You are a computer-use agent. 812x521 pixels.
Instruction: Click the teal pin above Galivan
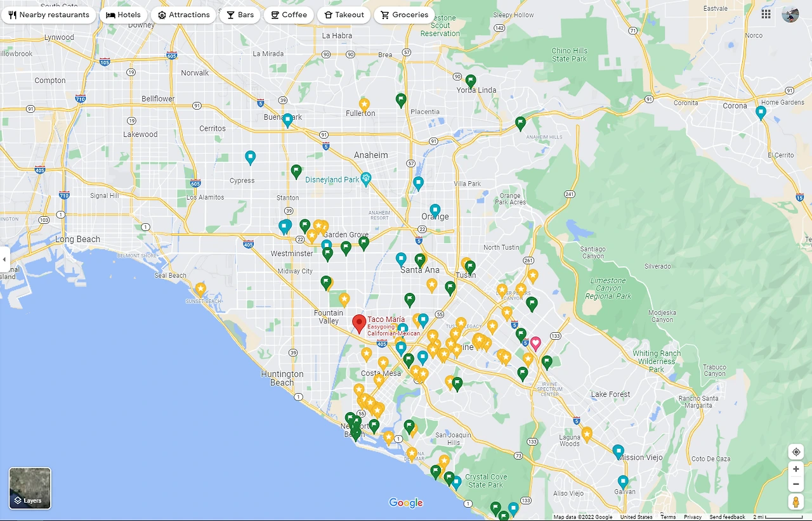pyautogui.click(x=624, y=482)
